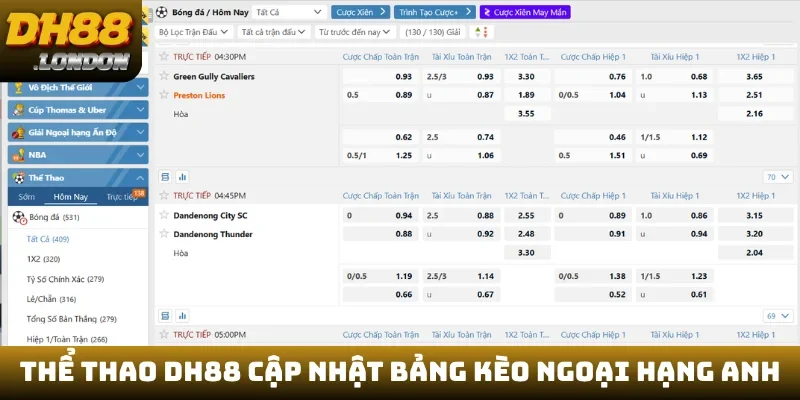
Task: Open Từ trước đến nay dropdown
Action: coord(355,32)
